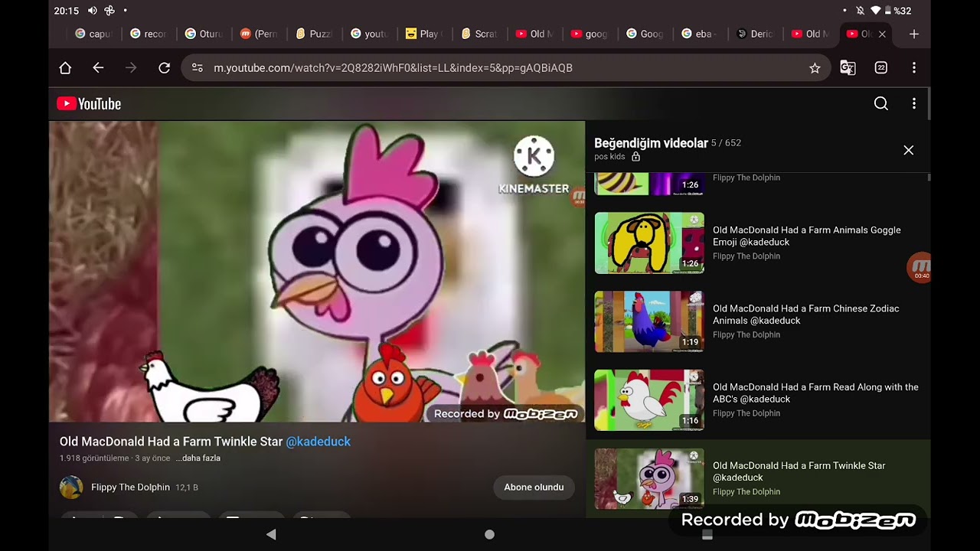Open Flippy The Dolphin channel name
Screen dimensions: 980x551
pyautogui.click(x=130, y=487)
